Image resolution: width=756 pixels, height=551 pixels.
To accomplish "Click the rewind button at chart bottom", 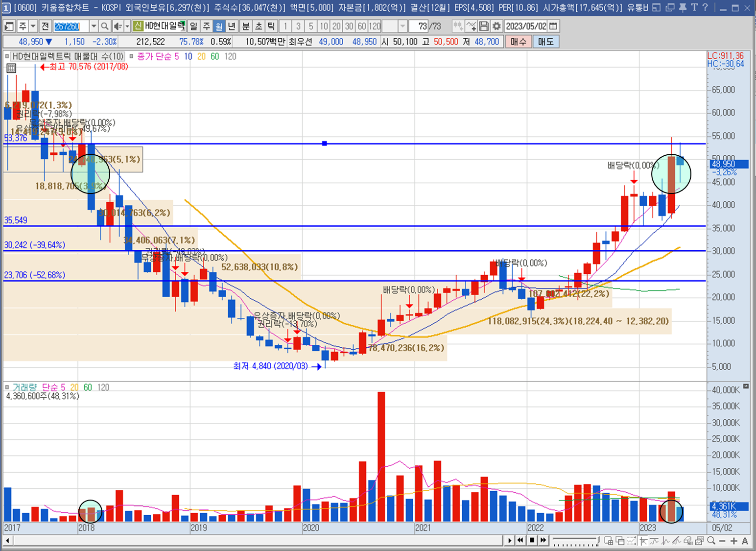I will [520, 541].
